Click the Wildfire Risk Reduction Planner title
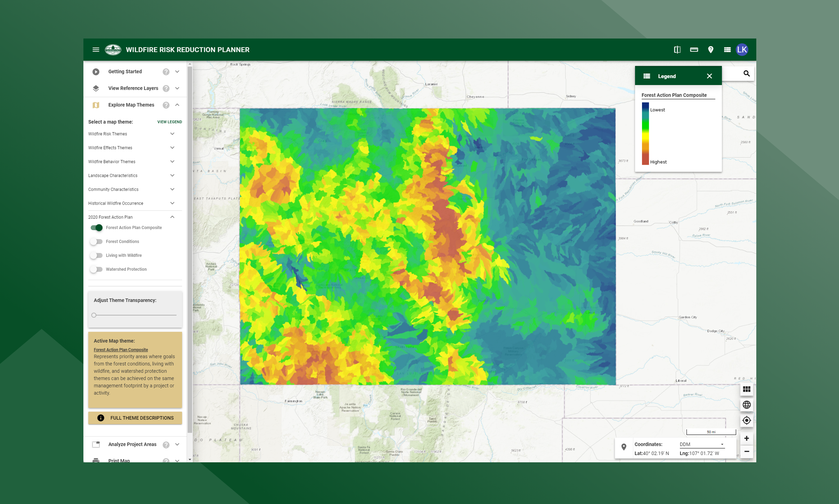 coord(187,50)
